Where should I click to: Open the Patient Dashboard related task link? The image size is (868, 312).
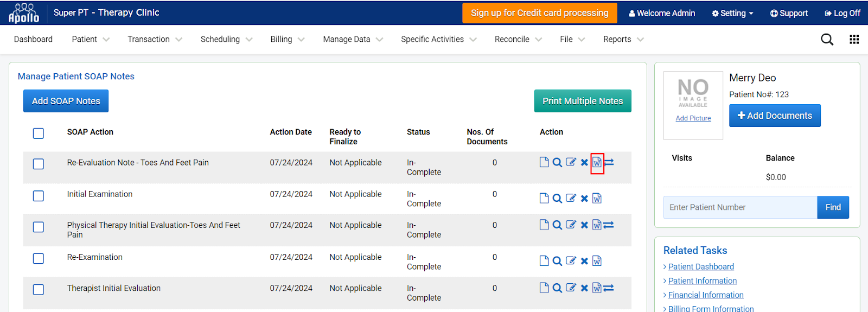[701, 266]
